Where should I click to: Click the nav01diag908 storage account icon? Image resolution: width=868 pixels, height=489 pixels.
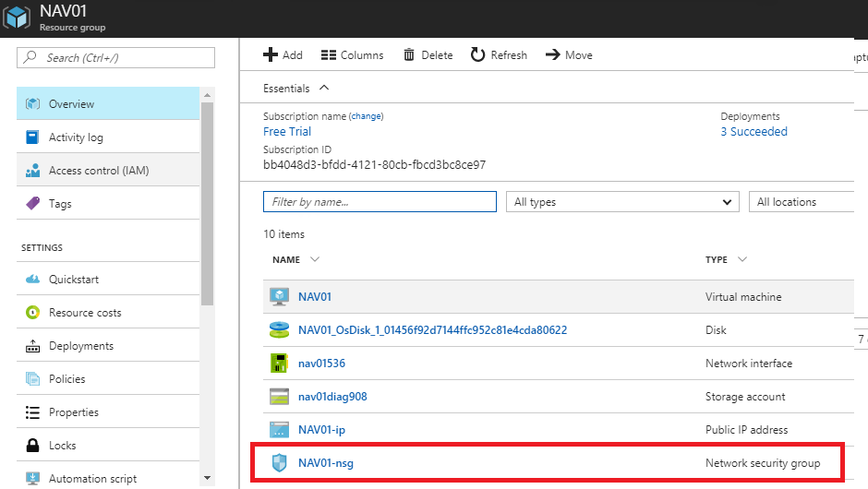tap(279, 397)
